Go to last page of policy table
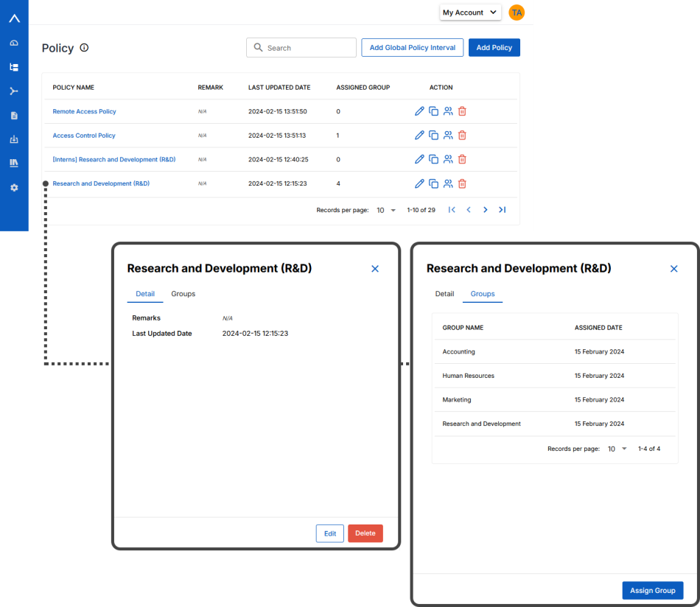The height and width of the screenshot is (607, 700). (502, 210)
